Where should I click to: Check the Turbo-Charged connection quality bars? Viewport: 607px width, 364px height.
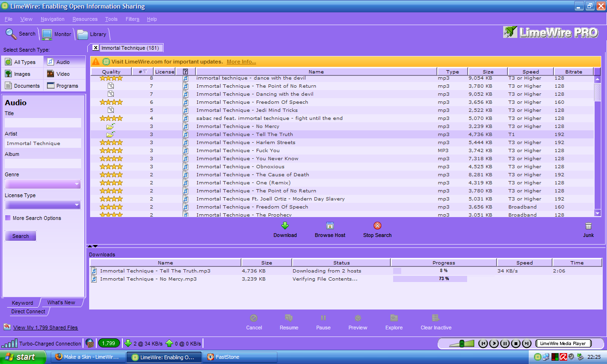point(10,343)
